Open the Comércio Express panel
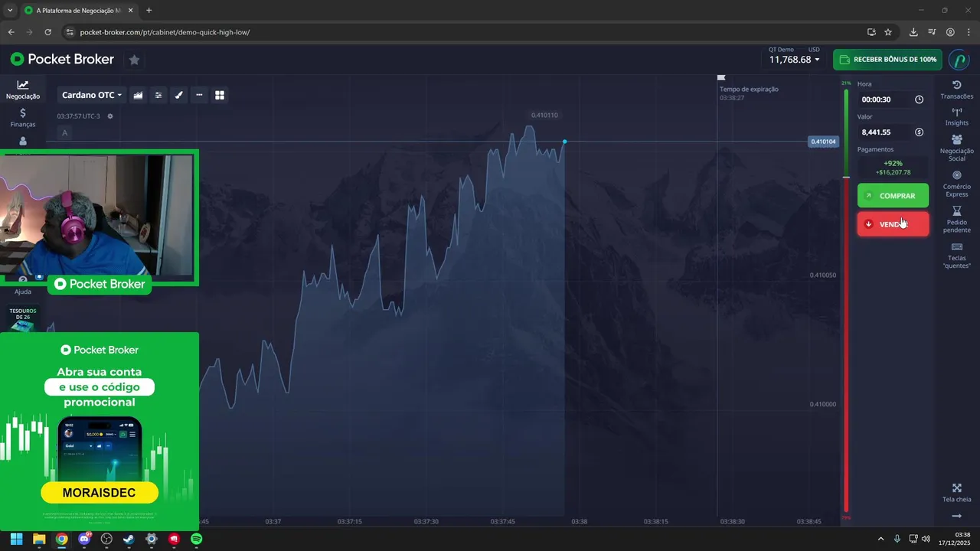 point(956,184)
